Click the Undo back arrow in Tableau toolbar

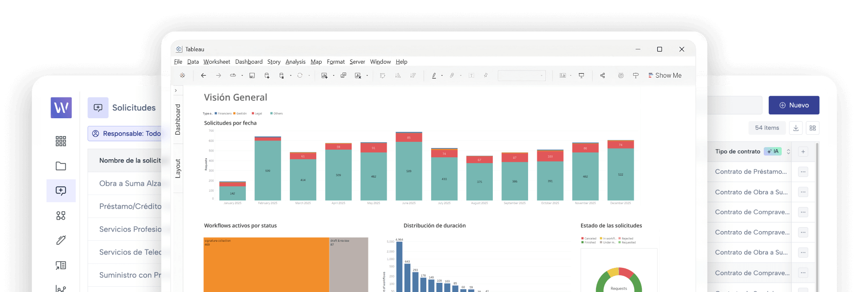click(x=203, y=75)
